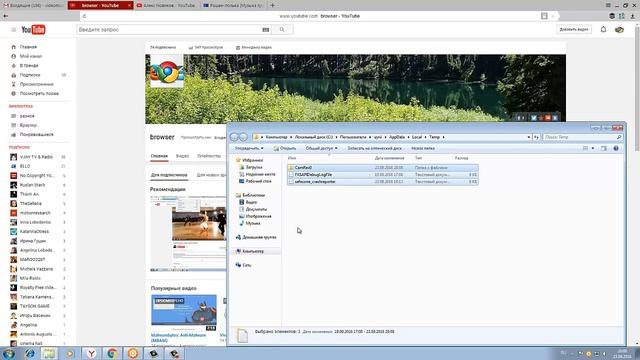Expand the breadcrumb arrow after Temp

click(x=443, y=137)
